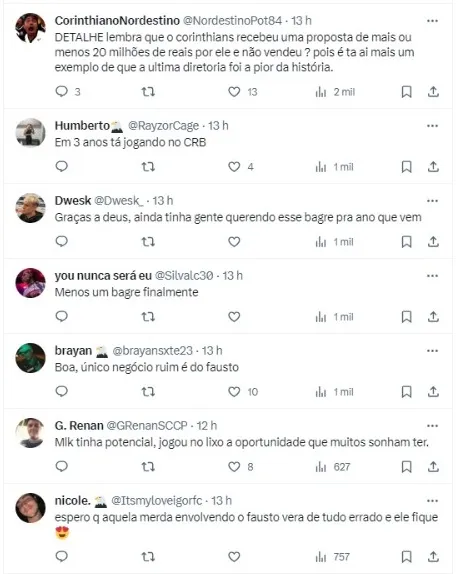Retweet Humberto's CRB comment
This screenshot has height=574, width=458.
point(148,167)
